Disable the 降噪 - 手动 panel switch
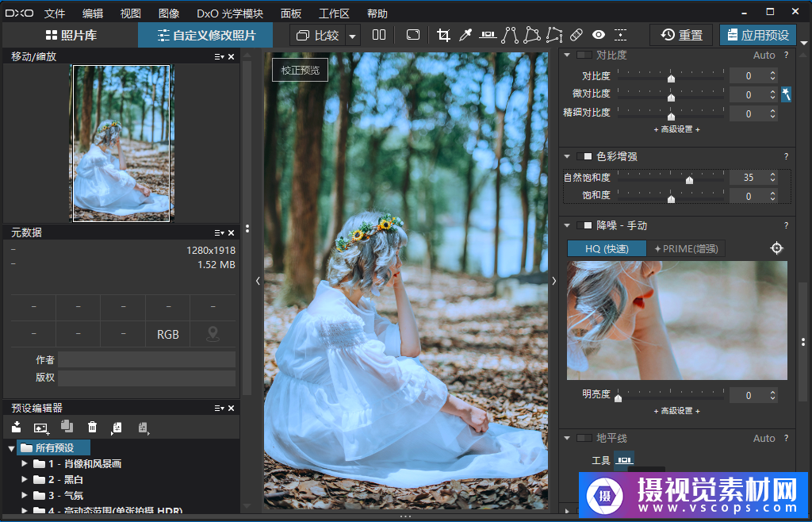The width and height of the screenshot is (812, 522). (584, 226)
